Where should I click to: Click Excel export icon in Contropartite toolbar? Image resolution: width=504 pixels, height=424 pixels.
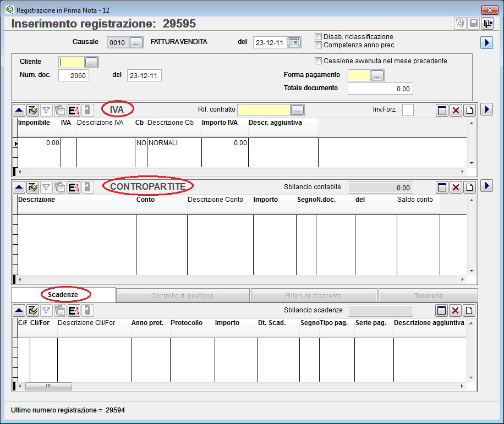point(74,188)
